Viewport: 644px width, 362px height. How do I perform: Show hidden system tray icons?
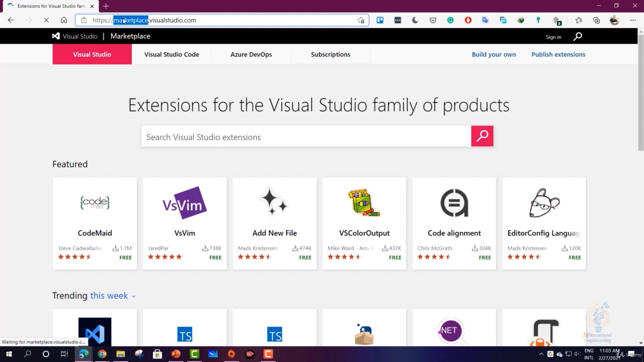coord(541,354)
